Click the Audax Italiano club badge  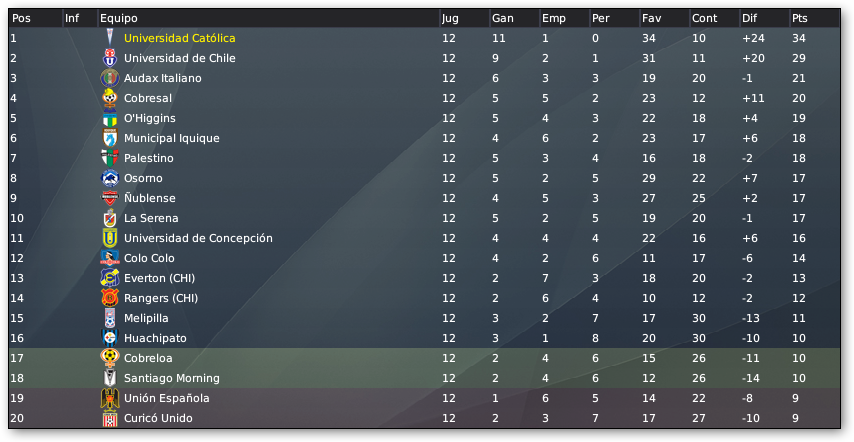click(x=110, y=78)
